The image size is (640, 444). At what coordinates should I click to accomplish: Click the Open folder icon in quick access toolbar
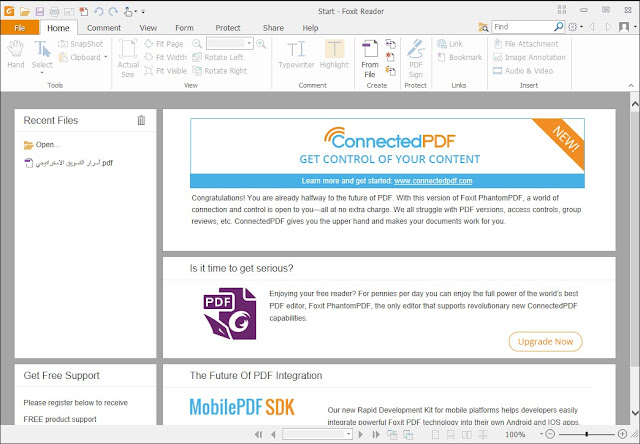click(x=24, y=11)
